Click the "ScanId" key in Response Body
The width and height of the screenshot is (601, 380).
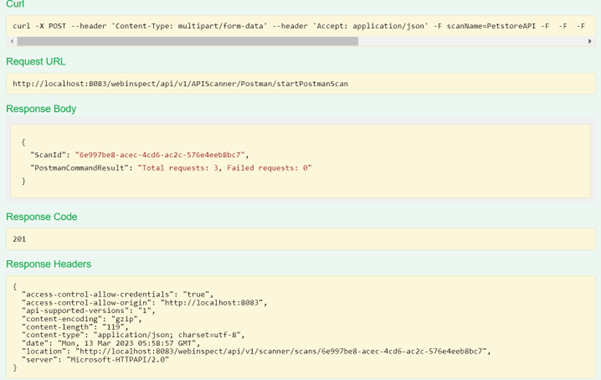click(48, 155)
